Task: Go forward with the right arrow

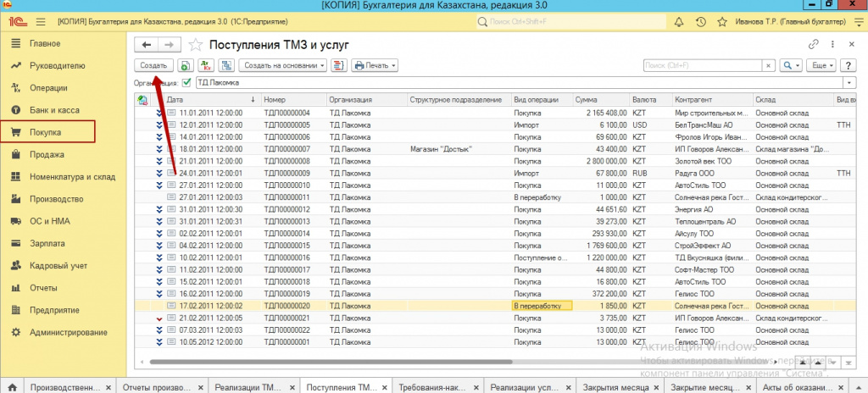Action: [x=170, y=45]
